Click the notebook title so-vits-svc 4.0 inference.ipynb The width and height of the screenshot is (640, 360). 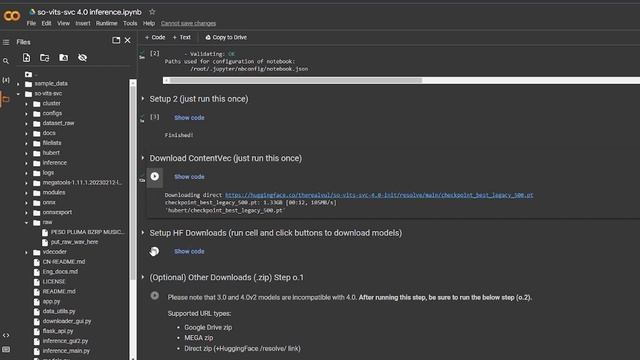(89, 12)
